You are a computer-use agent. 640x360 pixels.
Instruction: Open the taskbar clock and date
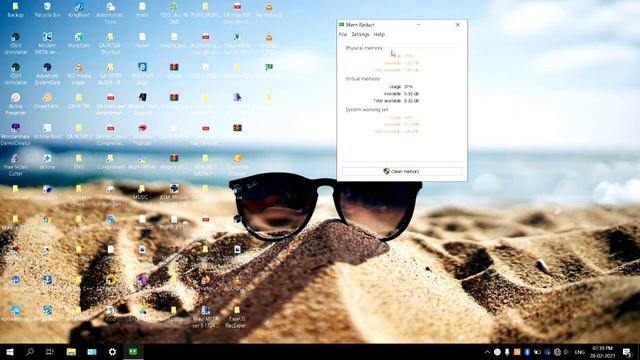(602, 352)
